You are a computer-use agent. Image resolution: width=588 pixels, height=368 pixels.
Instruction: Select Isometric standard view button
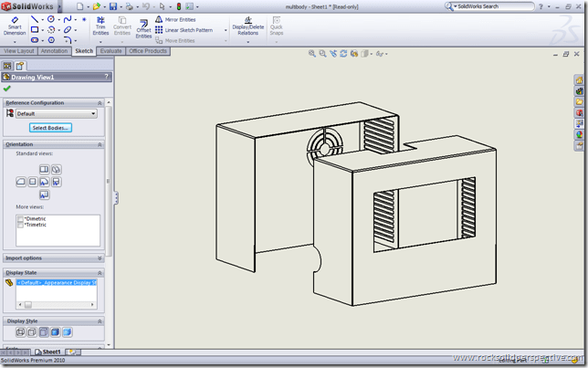pos(57,169)
